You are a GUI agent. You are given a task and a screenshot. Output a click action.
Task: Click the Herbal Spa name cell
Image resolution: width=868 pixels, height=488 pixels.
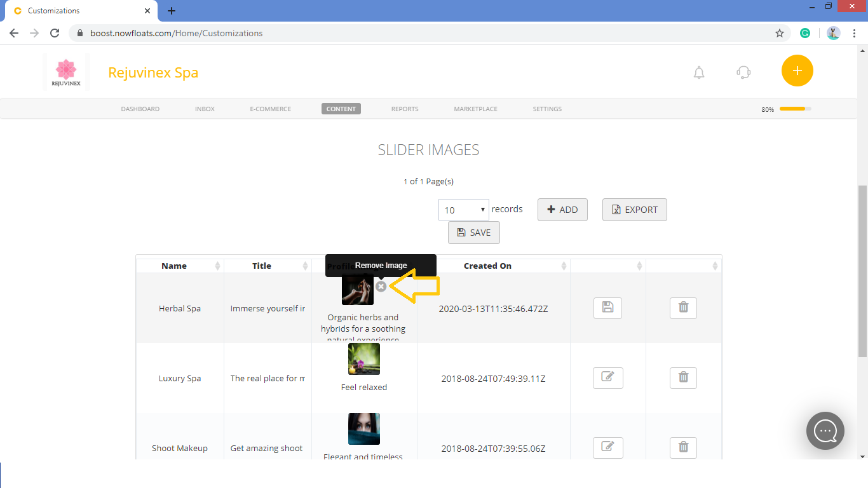click(180, 308)
